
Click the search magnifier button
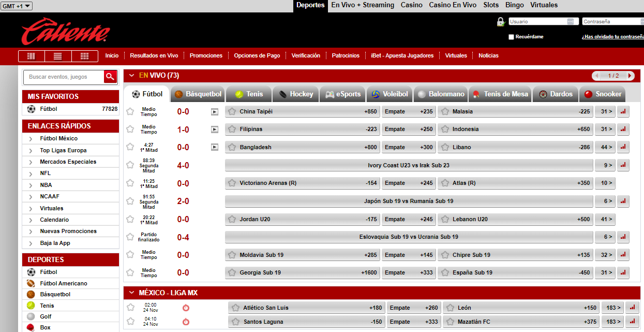[x=110, y=77]
